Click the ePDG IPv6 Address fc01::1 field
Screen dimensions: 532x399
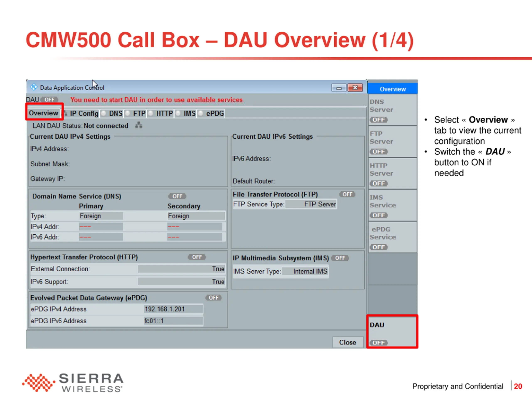(173, 321)
